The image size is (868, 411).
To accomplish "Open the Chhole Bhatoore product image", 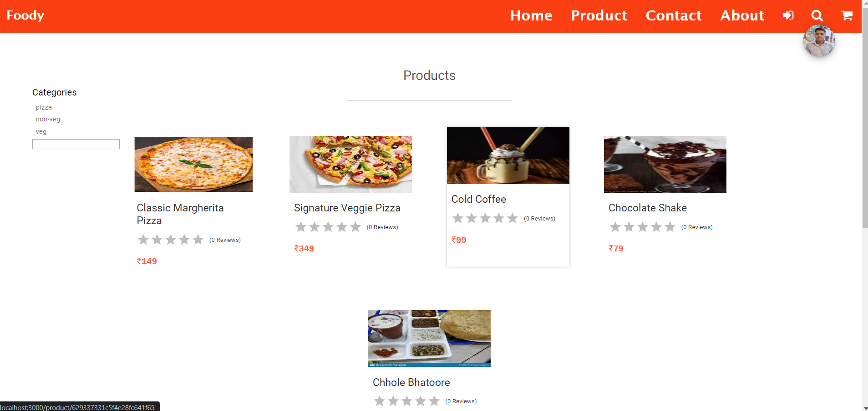I will tap(429, 338).
